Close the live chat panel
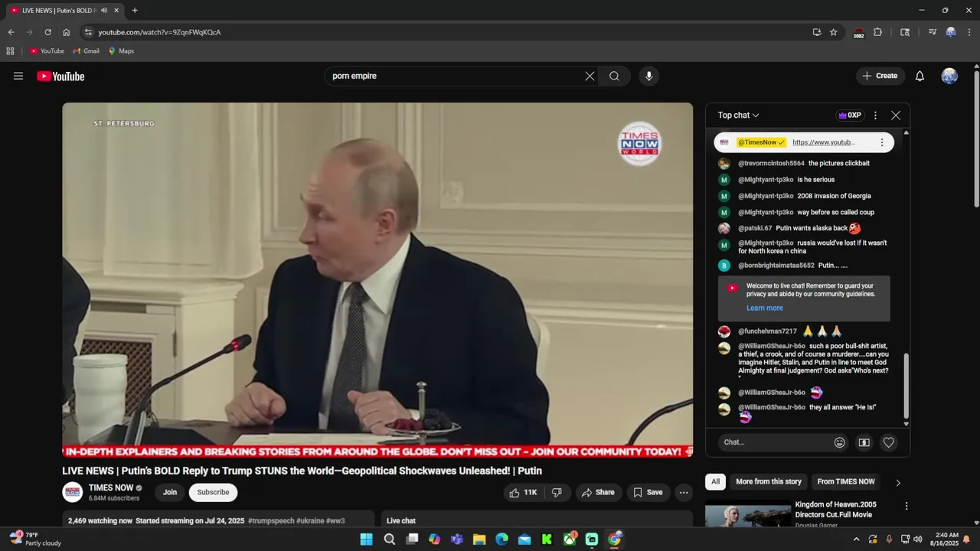The image size is (980, 551). [896, 116]
